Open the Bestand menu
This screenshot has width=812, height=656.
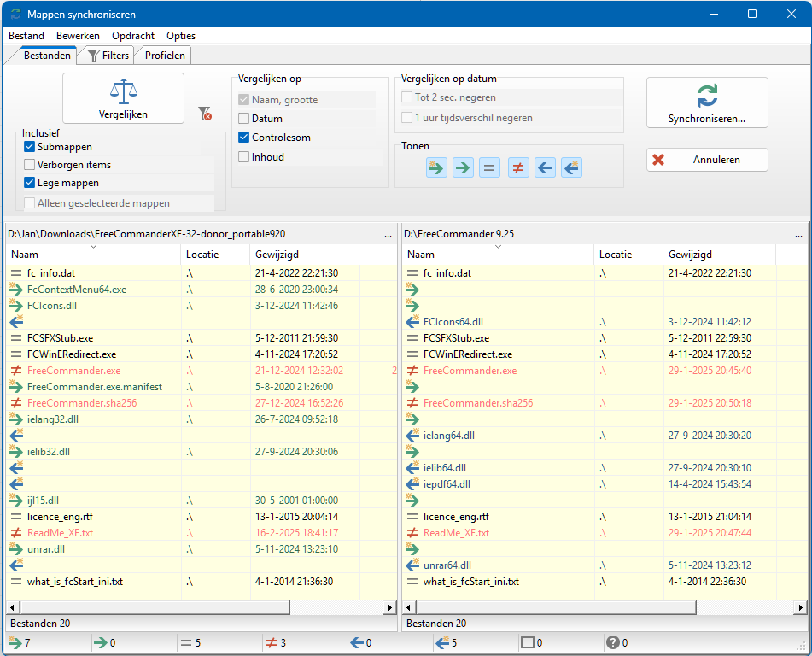click(26, 36)
